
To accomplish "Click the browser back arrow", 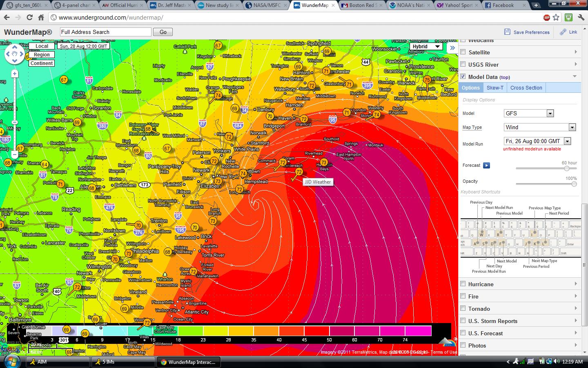I will coord(7,18).
